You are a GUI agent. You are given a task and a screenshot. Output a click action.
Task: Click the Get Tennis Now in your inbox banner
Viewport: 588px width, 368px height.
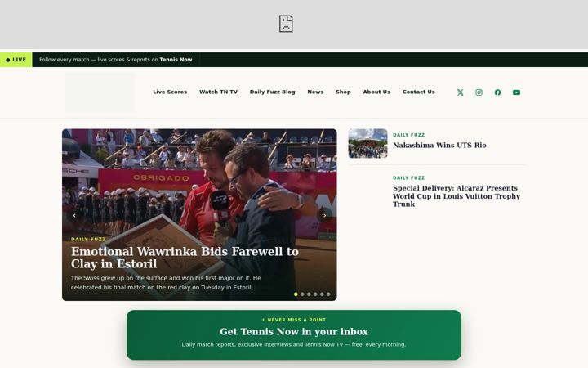tap(294, 334)
